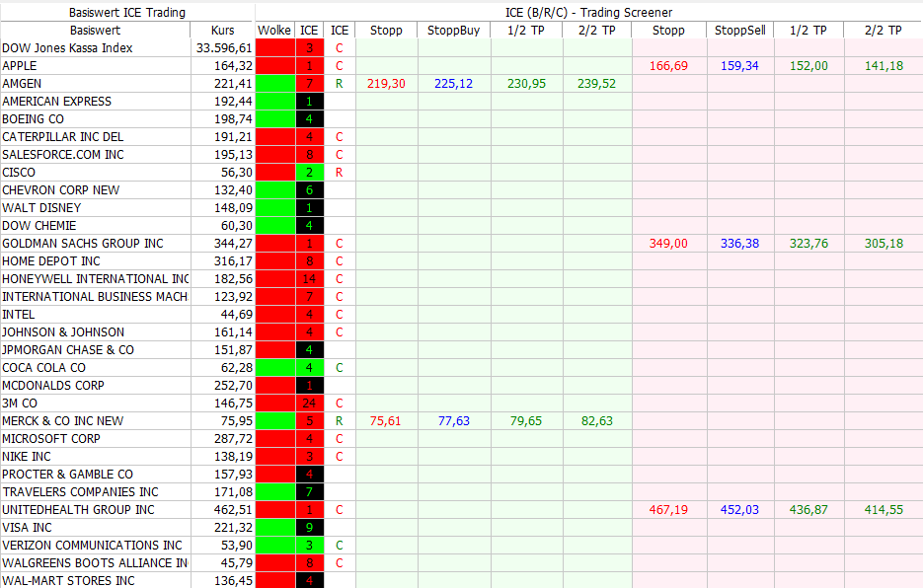Click AMERICAN EXPRESS in the list
923x588 pixels.
(x=56, y=102)
